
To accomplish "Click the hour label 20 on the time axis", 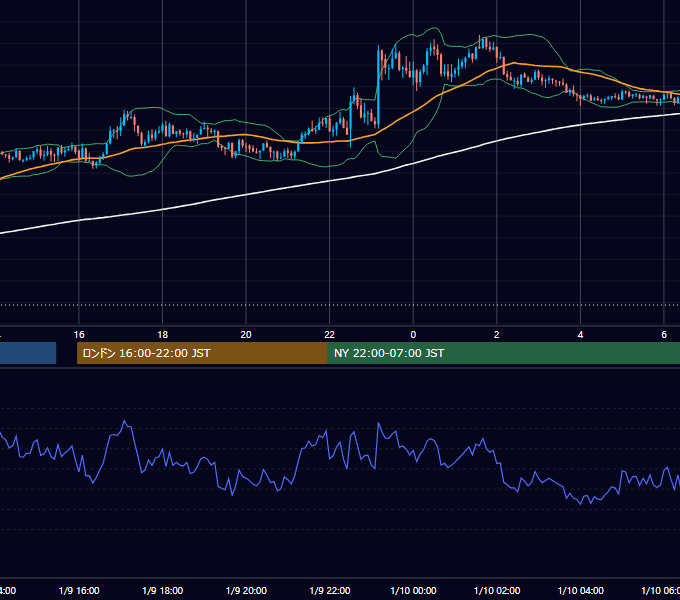I will (x=246, y=335).
